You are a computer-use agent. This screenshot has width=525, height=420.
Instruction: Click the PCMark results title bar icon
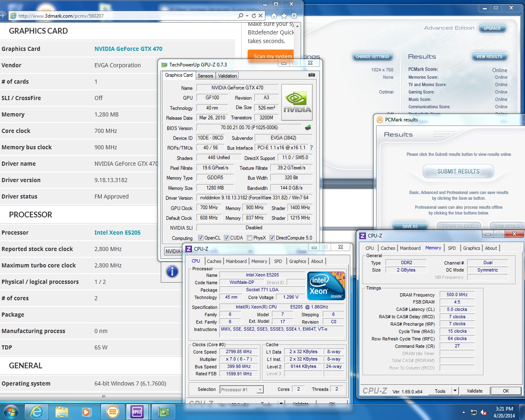(x=380, y=119)
